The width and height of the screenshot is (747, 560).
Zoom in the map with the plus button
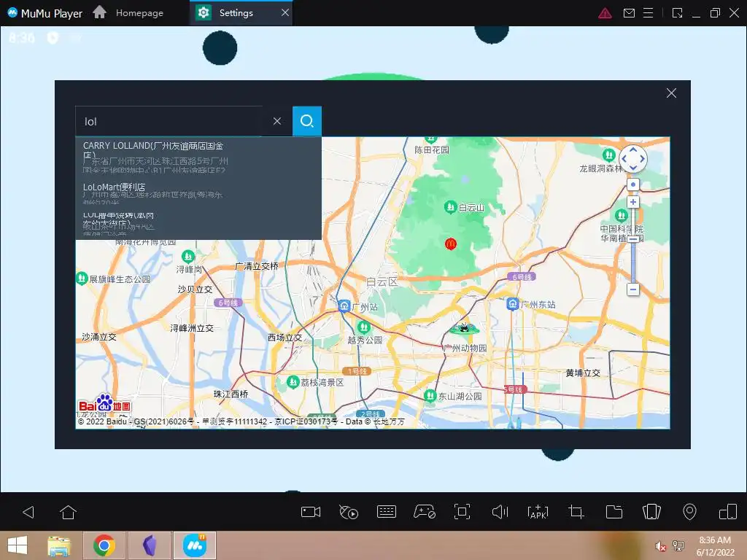pos(632,202)
